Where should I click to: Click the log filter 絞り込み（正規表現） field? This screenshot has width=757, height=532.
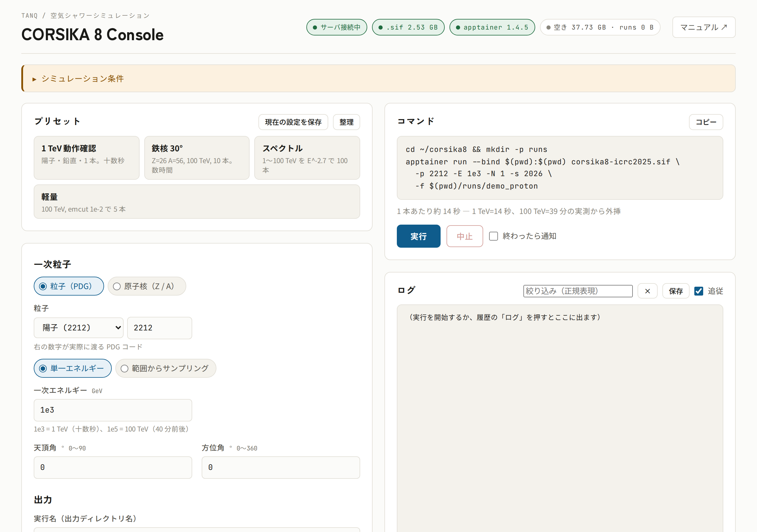click(x=578, y=291)
